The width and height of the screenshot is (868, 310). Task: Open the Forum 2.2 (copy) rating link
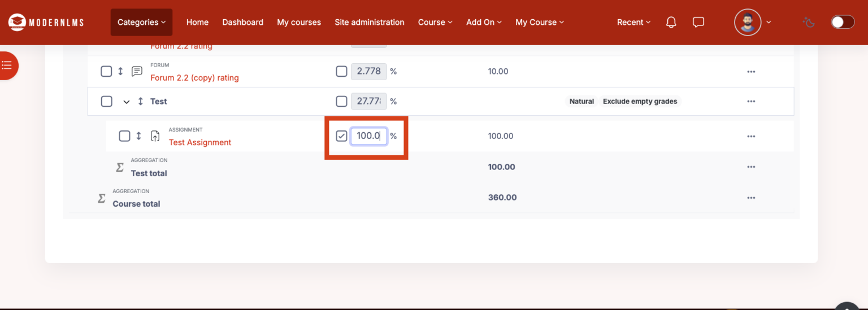(194, 78)
